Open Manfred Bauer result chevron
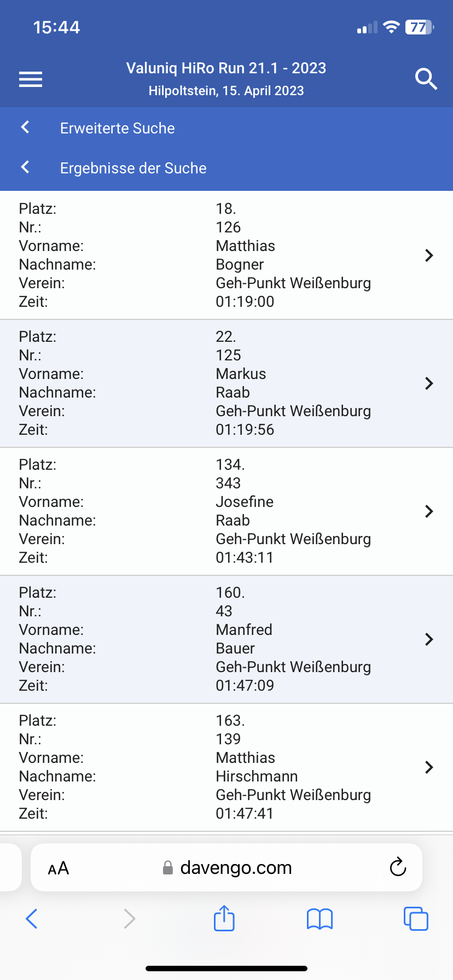The image size is (453, 980). pos(429,639)
